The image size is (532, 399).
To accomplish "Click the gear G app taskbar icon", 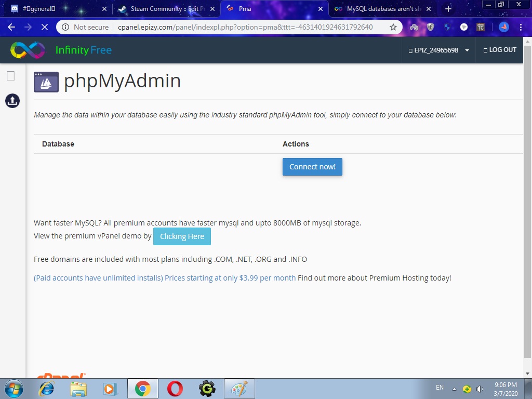I will coord(207,389).
